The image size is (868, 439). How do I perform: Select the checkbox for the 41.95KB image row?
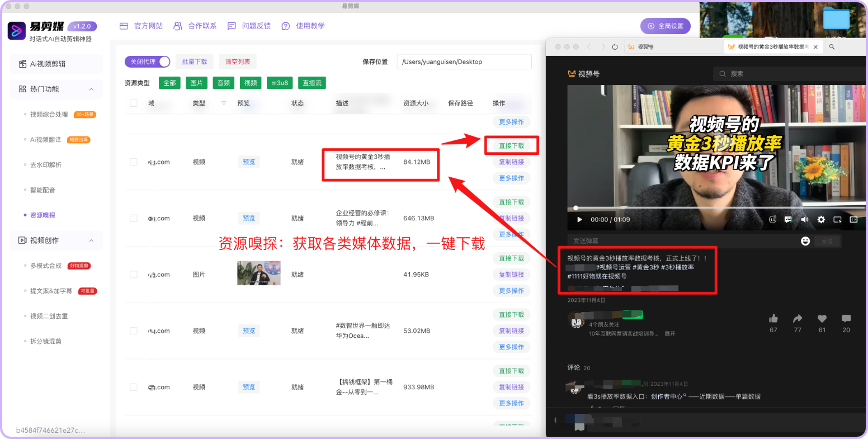point(134,275)
